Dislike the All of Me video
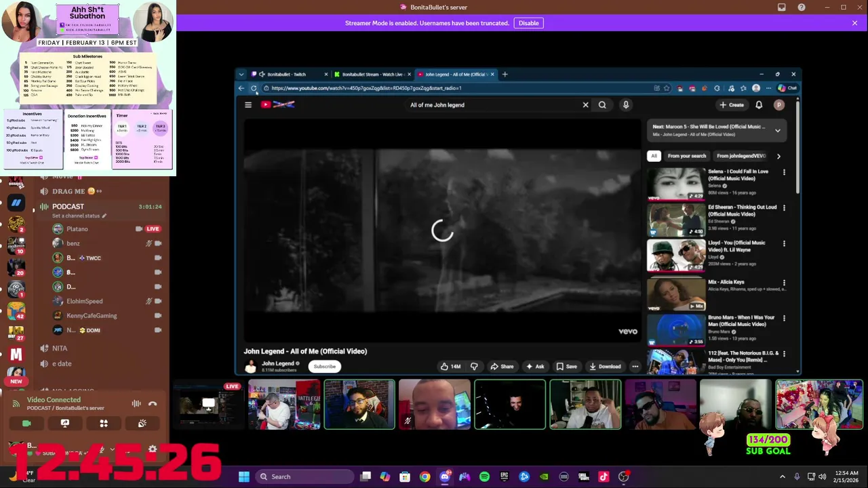The height and width of the screenshot is (488, 868). (x=474, y=367)
